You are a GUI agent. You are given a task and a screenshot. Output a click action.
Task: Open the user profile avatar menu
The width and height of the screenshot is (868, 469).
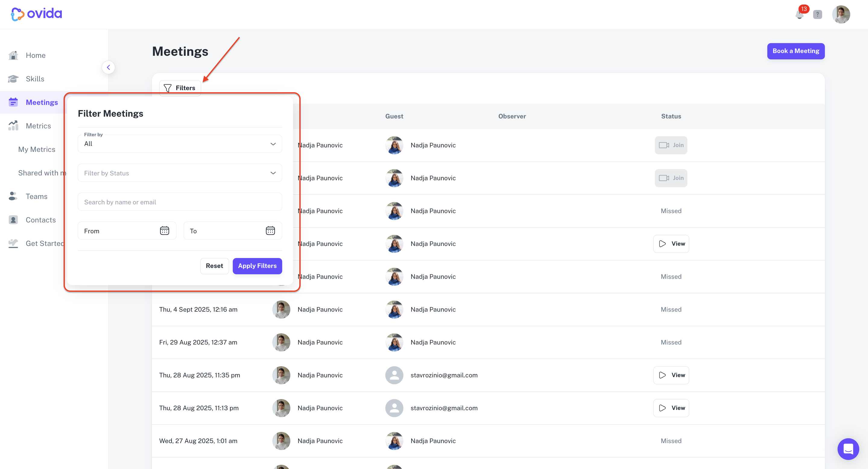coord(841,14)
